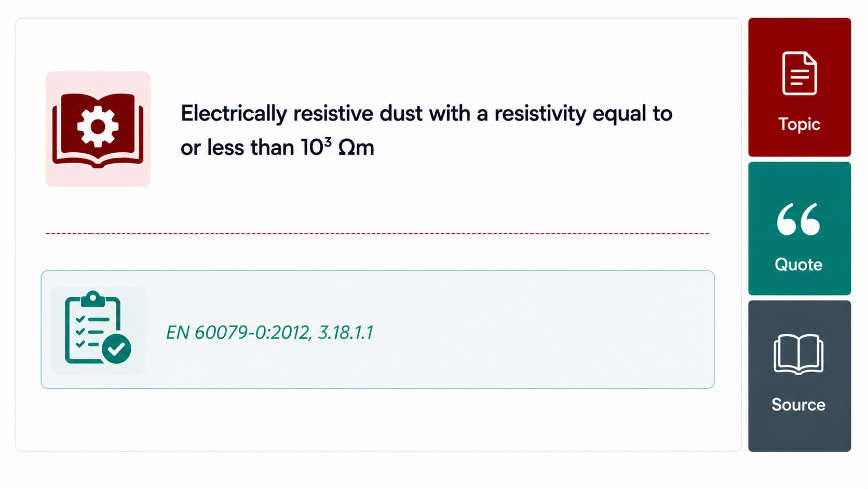This screenshot has width=868, height=489.
Task: Click the white gear inside book icon
Action: click(98, 126)
